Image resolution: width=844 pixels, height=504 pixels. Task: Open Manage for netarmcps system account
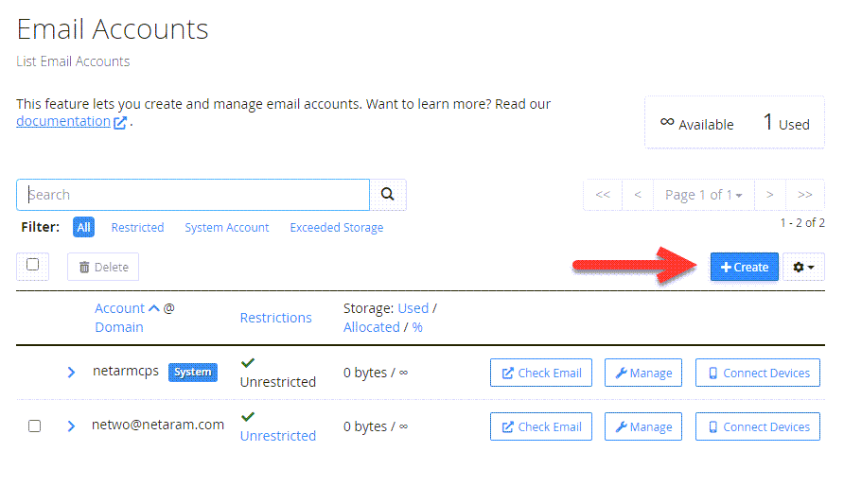(x=643, y=373)
